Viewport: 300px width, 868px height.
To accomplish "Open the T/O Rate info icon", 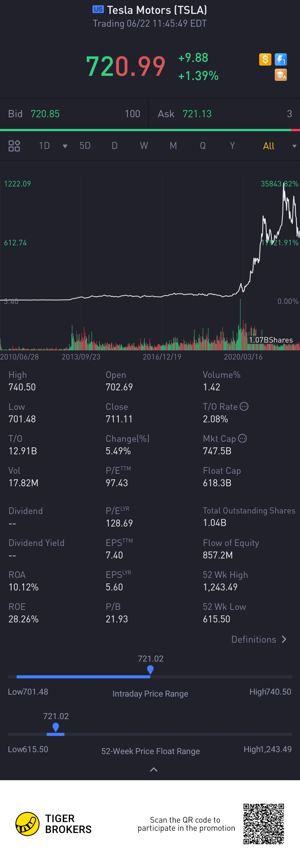I will pos(244,406).
